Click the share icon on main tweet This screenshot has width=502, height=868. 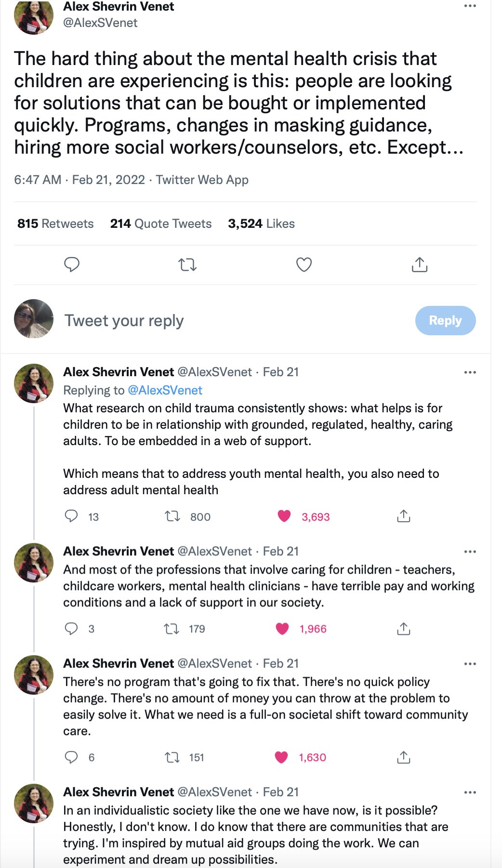[419, 264]
